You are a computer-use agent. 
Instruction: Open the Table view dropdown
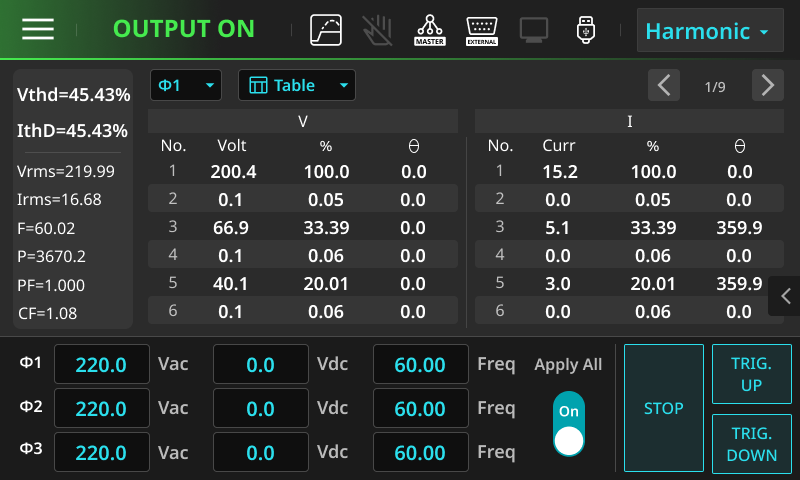tap(296, 86)
